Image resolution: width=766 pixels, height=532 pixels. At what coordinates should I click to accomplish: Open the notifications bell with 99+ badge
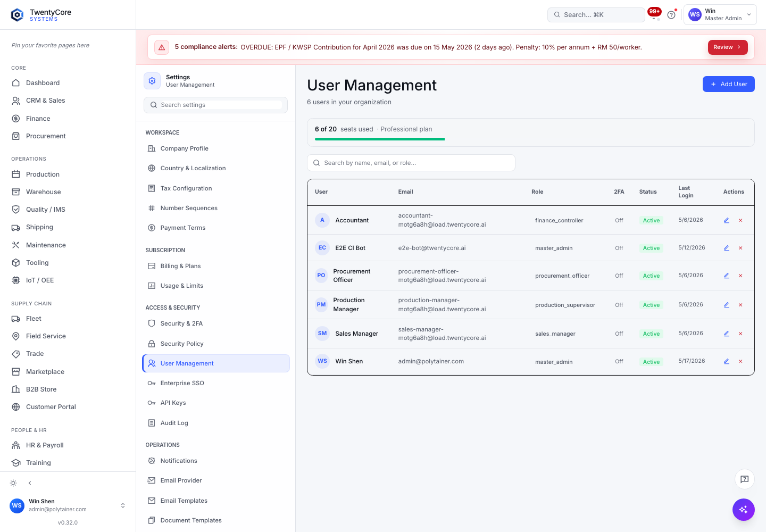coord(654,14)
